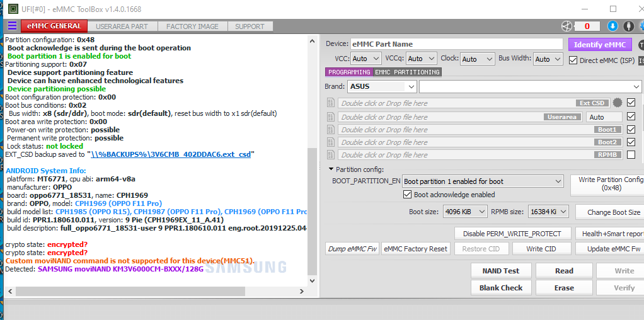The height and width of the screenshot is (320, 644).
Task: Click the blue download arrow icon
Action: tap(612, 26)
